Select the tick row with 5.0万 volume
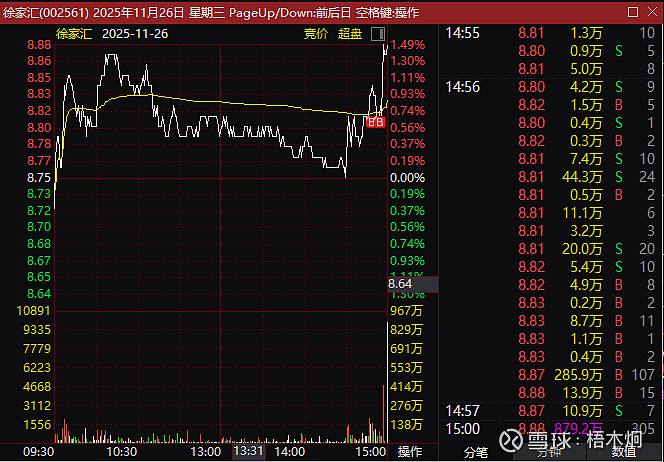The image size is (664, 462). click(x=551, y=69)
